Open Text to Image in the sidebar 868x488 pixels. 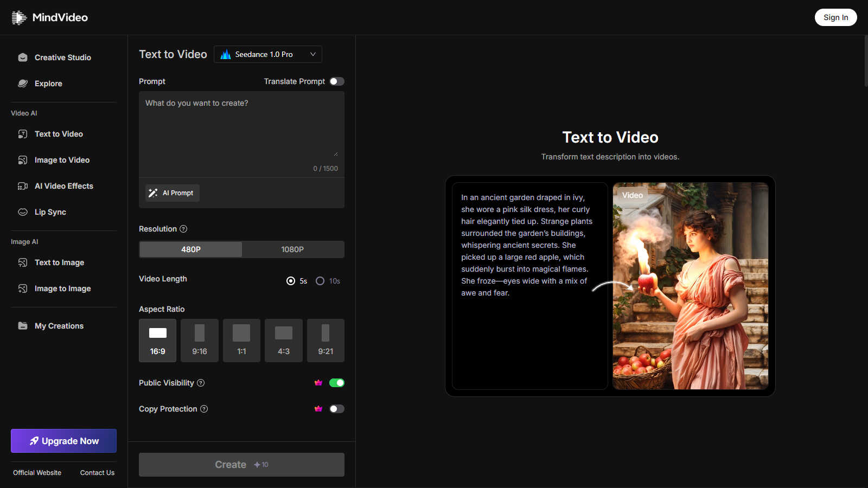tap(63, 262)
